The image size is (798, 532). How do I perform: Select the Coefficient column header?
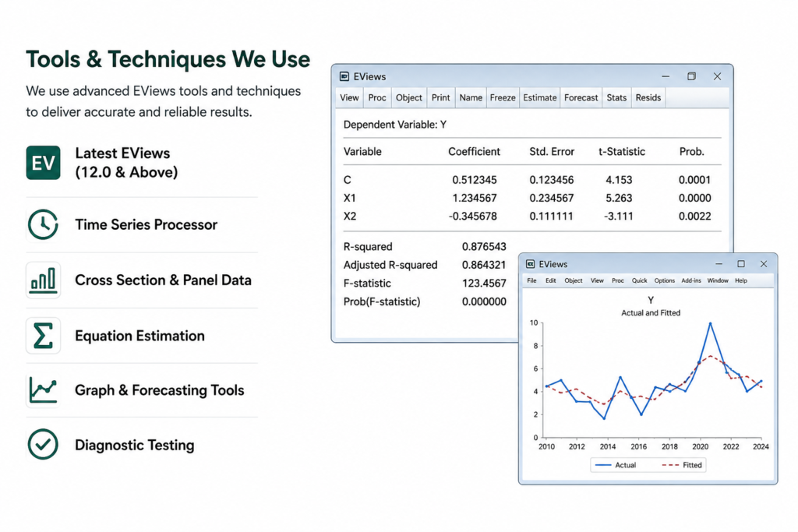(x=475, y=152)
